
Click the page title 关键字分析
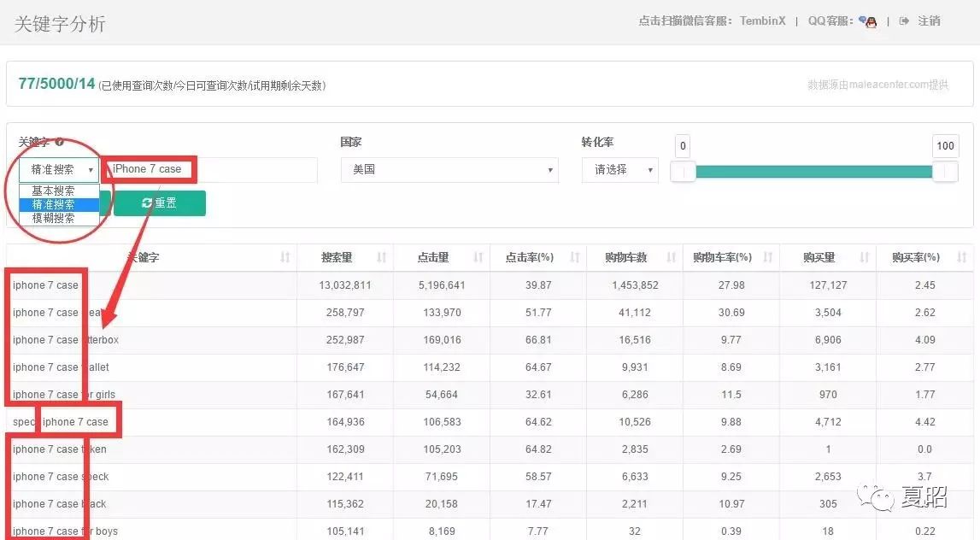[x=59, y=24]
